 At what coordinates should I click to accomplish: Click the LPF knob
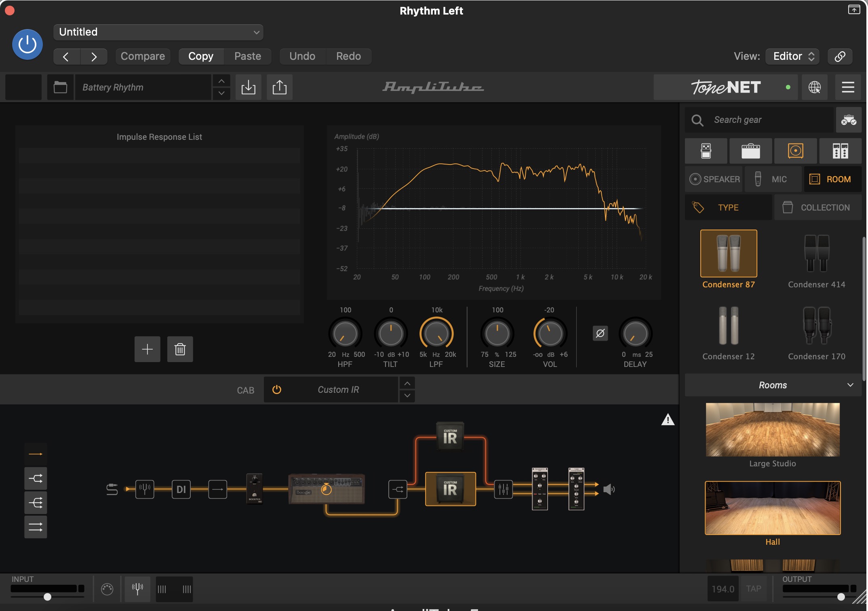pyautogui.click(x=436, y=334)
